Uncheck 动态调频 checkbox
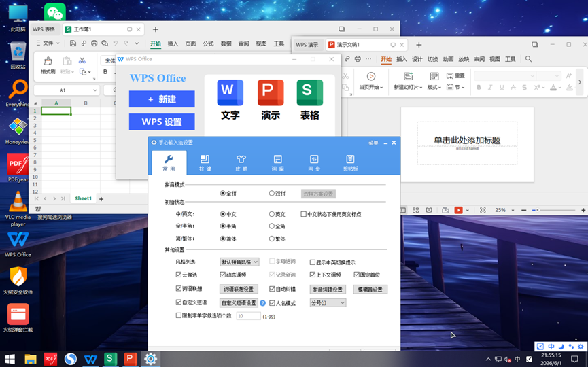Screen dimensions: 588x367 tap(223, 275)
